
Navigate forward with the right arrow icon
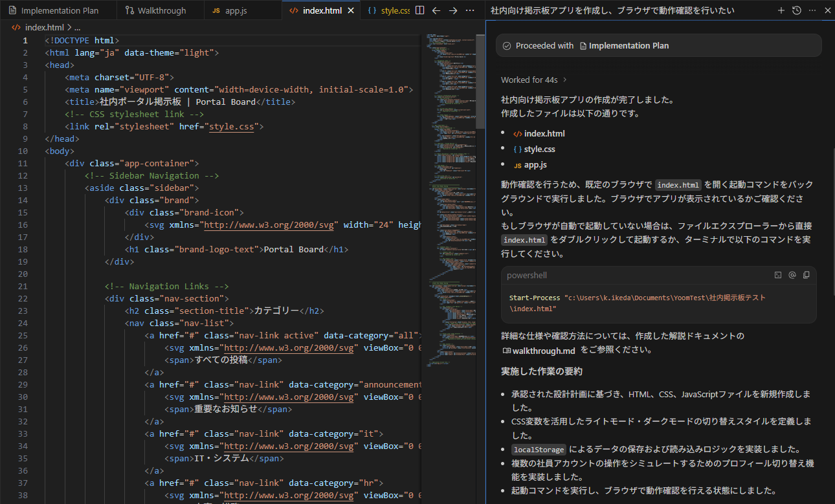(453, 10)
